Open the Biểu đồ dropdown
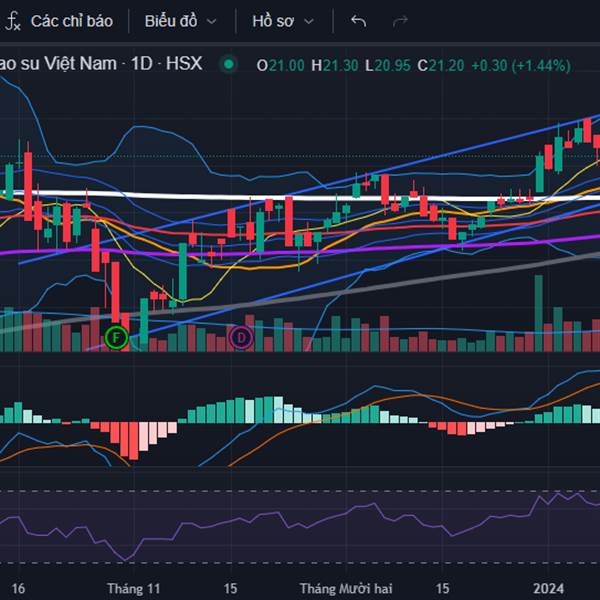This screenshot has height=600, width=600. pyautogui.click(x=180, y=21)
